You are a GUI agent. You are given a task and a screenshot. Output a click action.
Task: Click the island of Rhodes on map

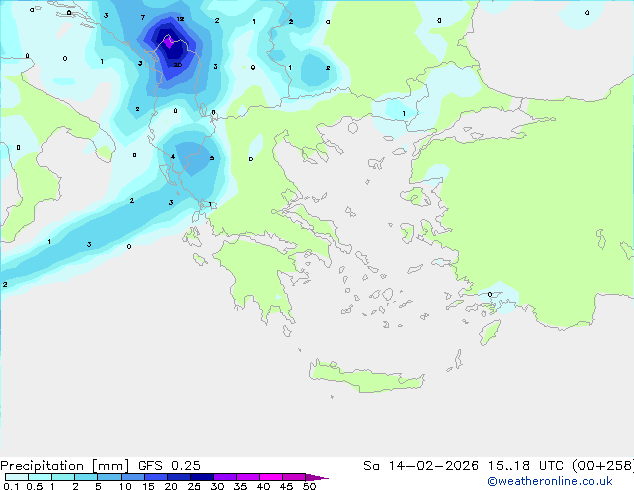tap(490, 332)
